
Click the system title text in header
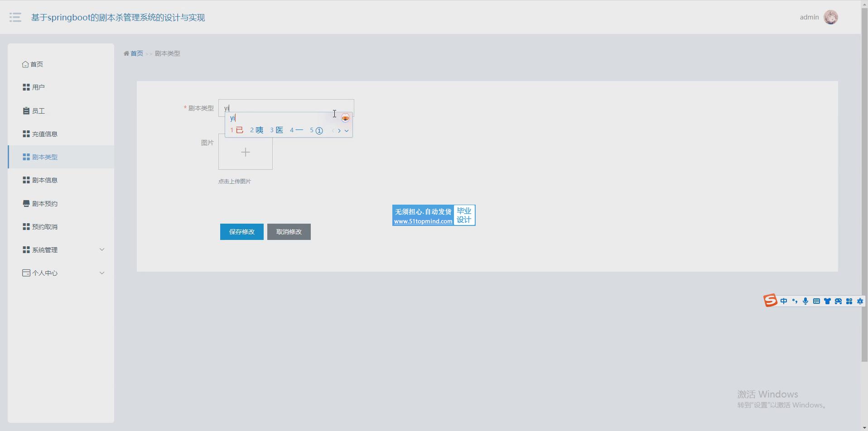(x=118, y=18)
